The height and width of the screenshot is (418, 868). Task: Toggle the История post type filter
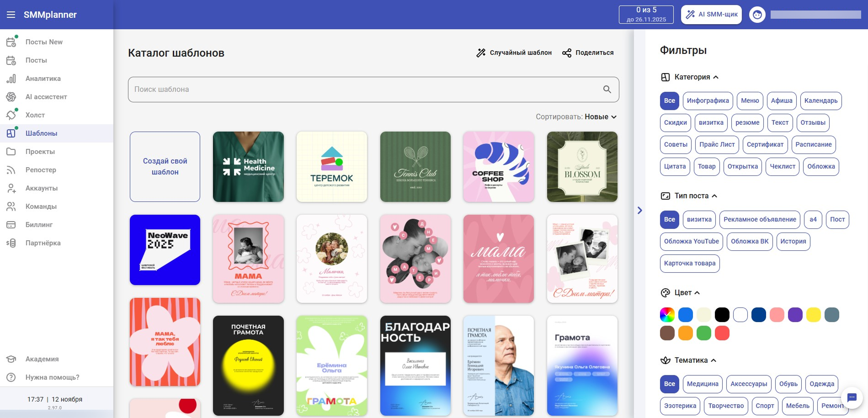[793, 242]
